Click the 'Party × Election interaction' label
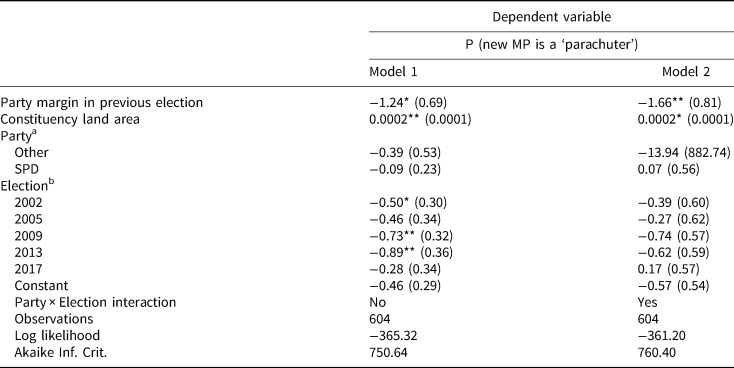 95,302
